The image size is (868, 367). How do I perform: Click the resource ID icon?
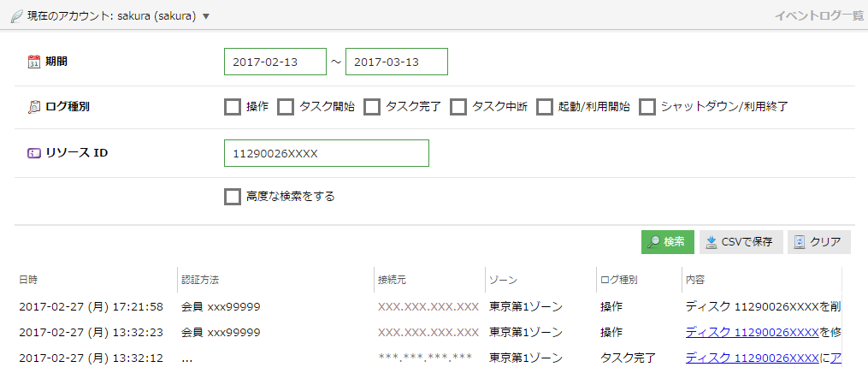pos(34,153)
